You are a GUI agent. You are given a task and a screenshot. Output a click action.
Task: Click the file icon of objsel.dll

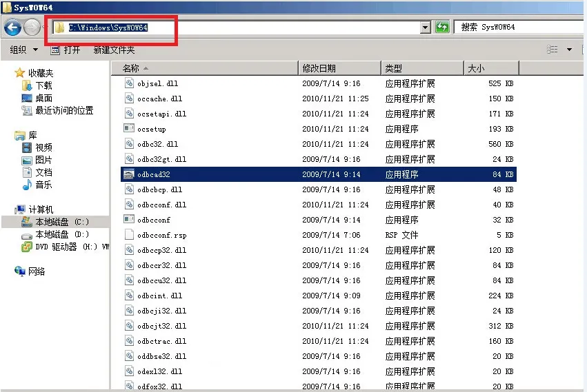point(129,83)
